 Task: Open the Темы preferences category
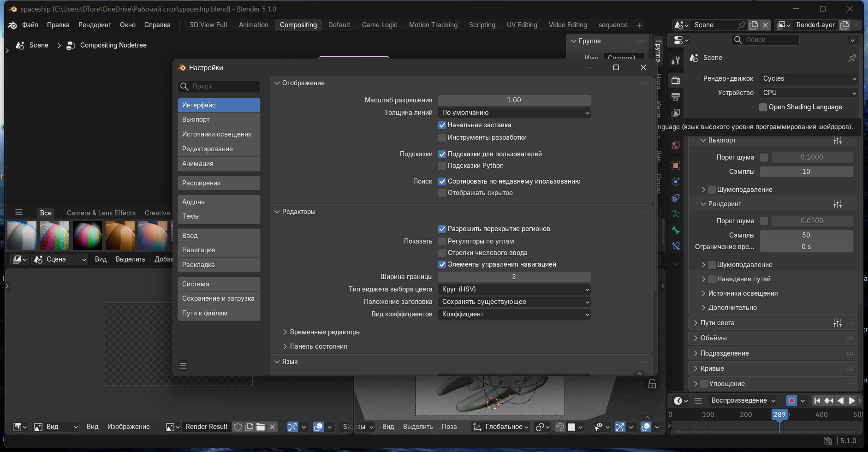point(219,216)
